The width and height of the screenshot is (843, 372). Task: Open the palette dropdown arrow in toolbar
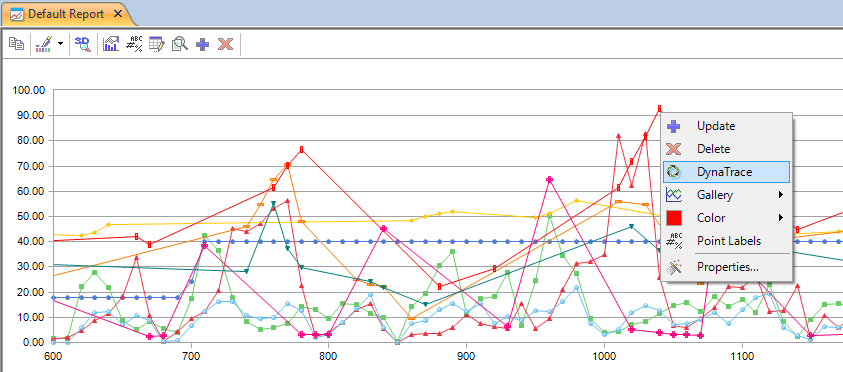(x=60, y=44)
